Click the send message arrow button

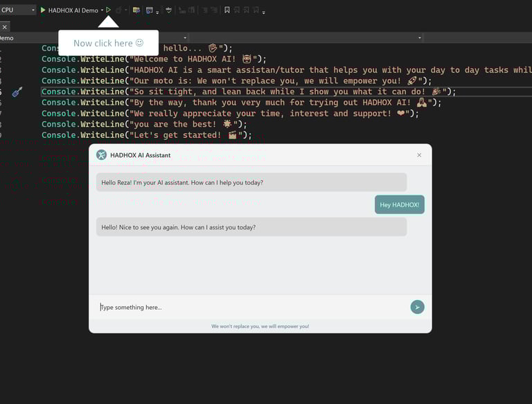[x=417, y=307]
